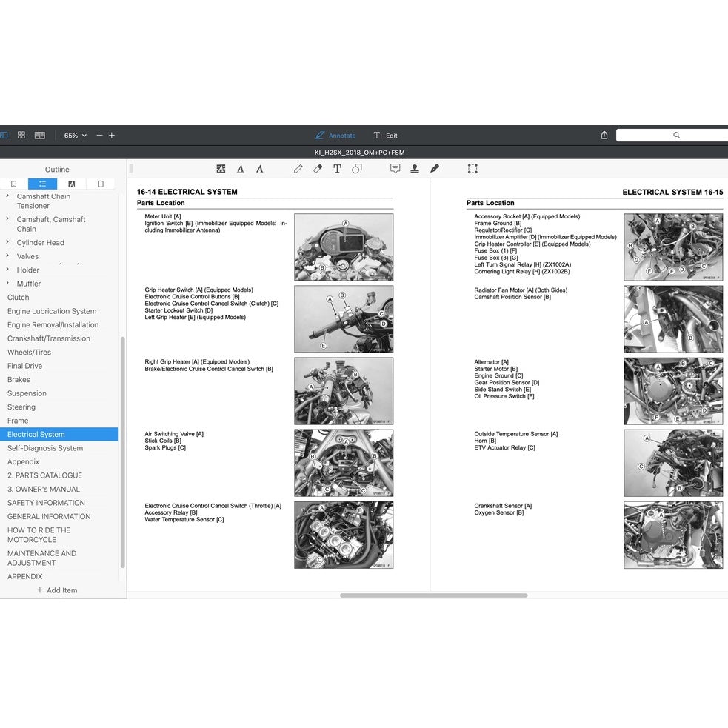Pick the Pencil drawing tool
728x728 pixels.
(298, 169)
